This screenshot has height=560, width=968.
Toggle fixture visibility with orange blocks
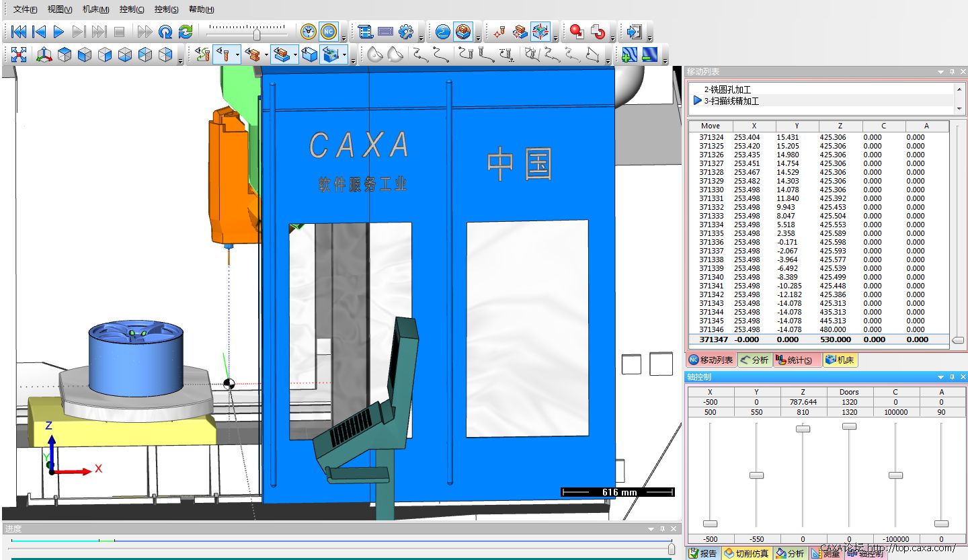(253, 54)
